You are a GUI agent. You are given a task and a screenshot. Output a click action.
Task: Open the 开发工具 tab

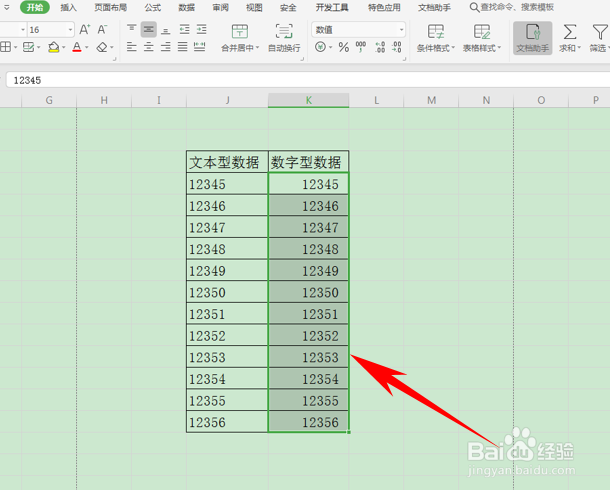[332, 7]
